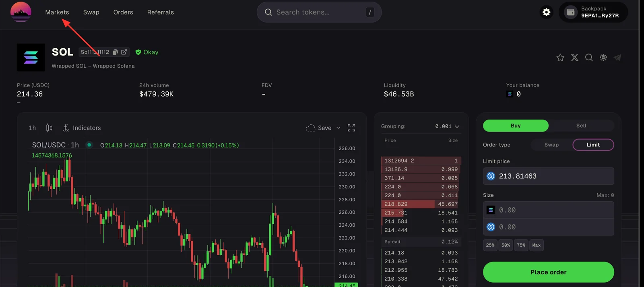Go to the Markets tab
The height and width of the screenshot is (287, 644).
(x=57, y=12)
